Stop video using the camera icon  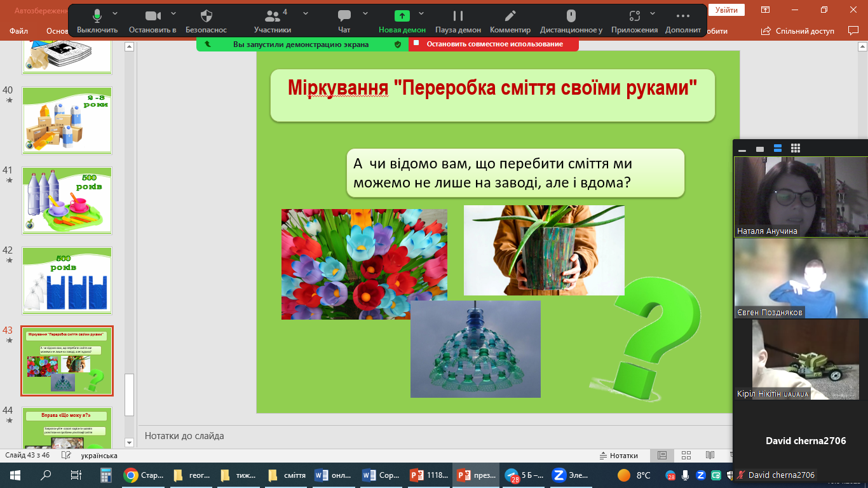(x=153, y=17)
